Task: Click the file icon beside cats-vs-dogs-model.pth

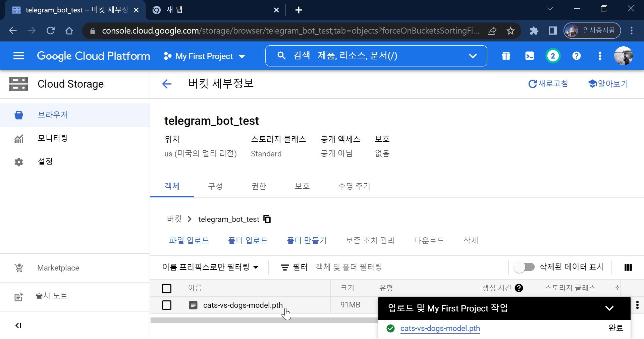Action: point(193,305)
